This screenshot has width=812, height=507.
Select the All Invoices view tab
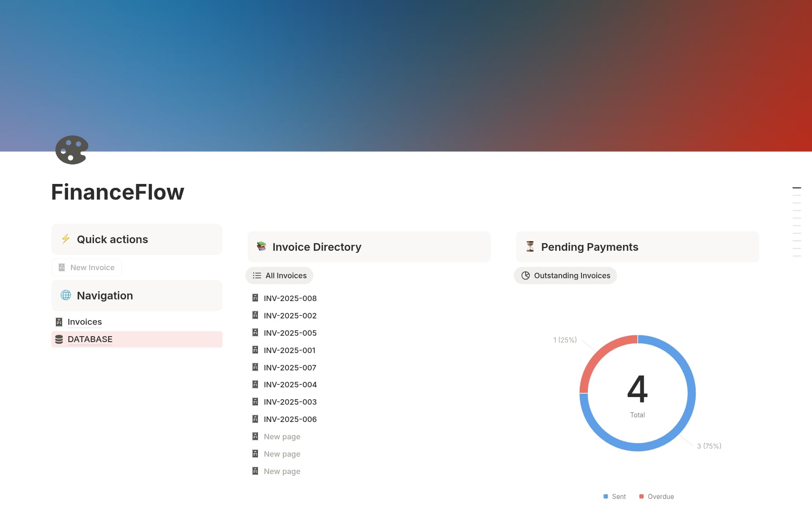pyautogui.click(x=279, y=275)
